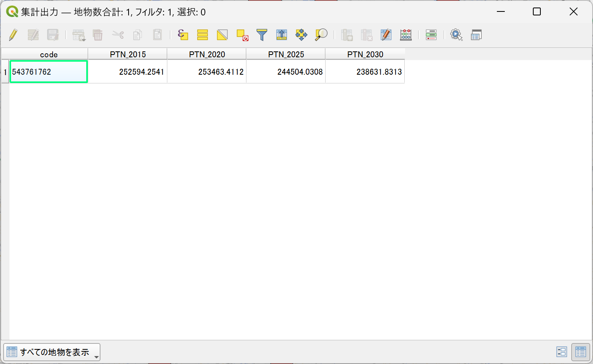The image size is (593, 364).
Task: Switch to table view
Action: tap(580, 352)
